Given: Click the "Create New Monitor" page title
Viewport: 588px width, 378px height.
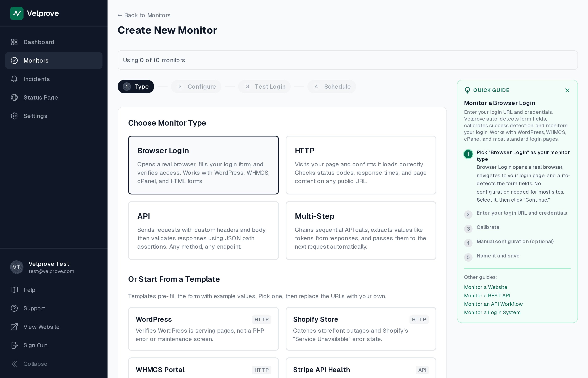Looking at the screenshot, I should pos(167,30).
